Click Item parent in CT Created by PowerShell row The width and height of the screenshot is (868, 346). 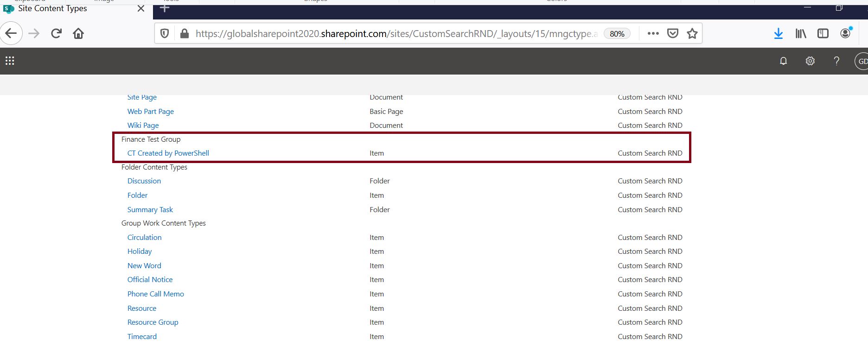[377, 153]
